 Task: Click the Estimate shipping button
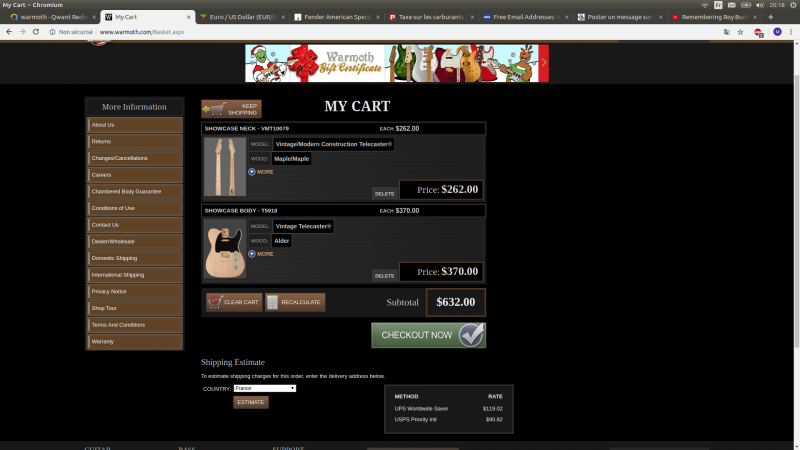pyautogui.click(x=250, y=402)
